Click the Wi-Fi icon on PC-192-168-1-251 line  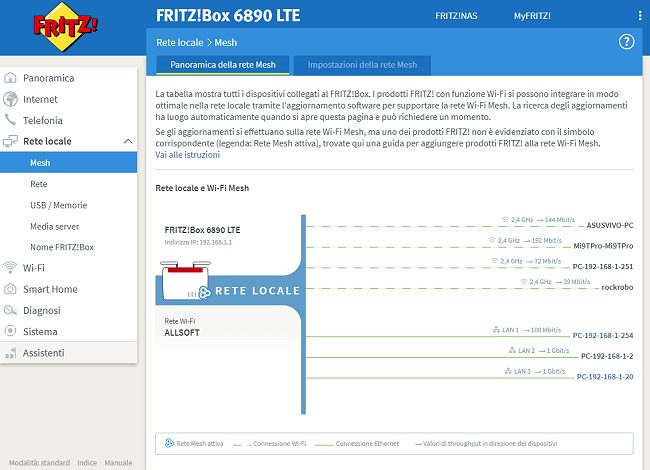[x=495, y=261]
